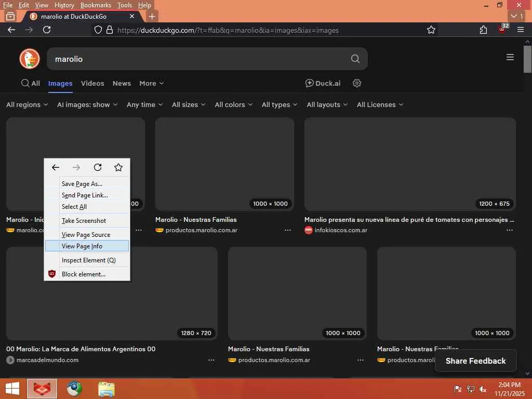Viewport: 532px width, 399px height.
Task: Switch to the Videos tab
Action: pos(92,83)
